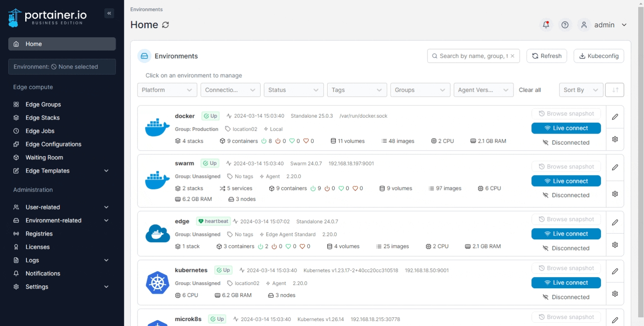
Task: Live connect to the kubernetes environment
Action: click(566, 283)
